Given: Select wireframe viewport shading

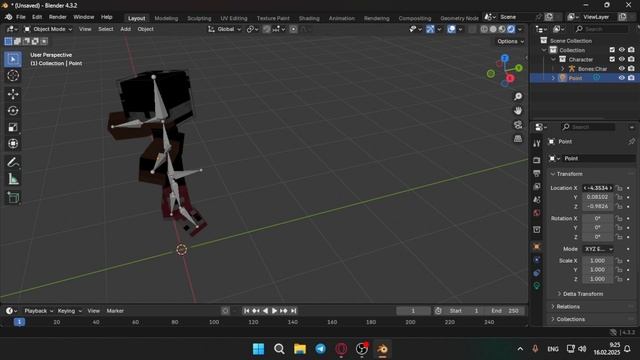Looking at the screenshot, I should pos(484,29).
